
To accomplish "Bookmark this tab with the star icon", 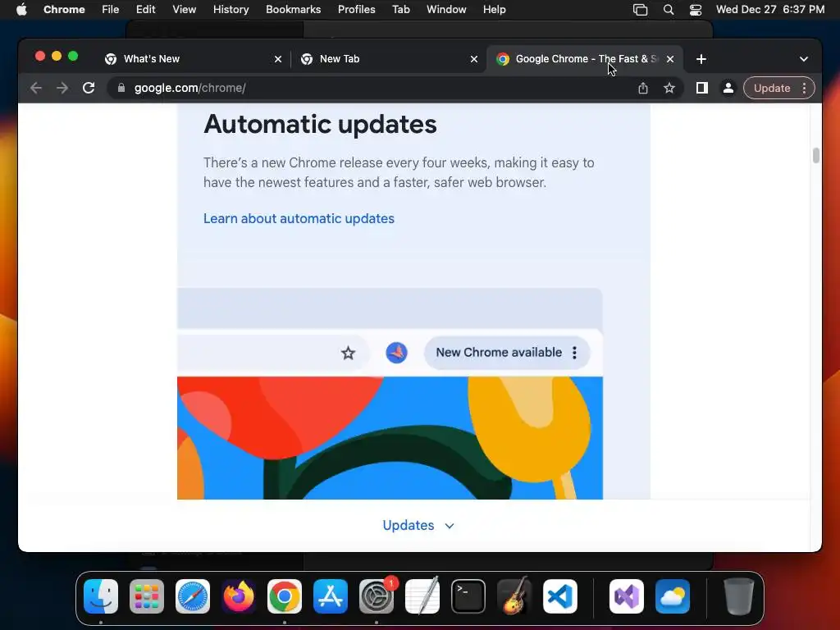I will tap(669, 88).
